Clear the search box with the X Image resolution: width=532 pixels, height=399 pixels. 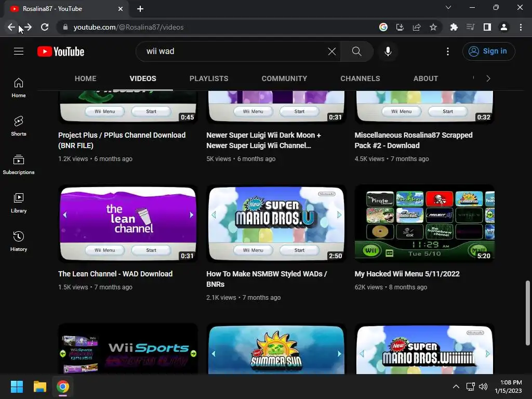332,51
